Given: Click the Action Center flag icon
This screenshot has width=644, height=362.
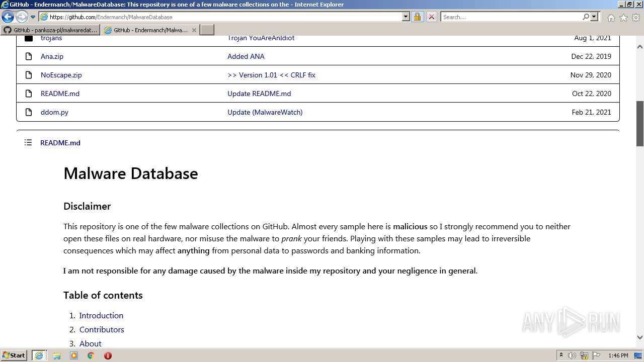Looking at the screenshot, I should (596, 355).
